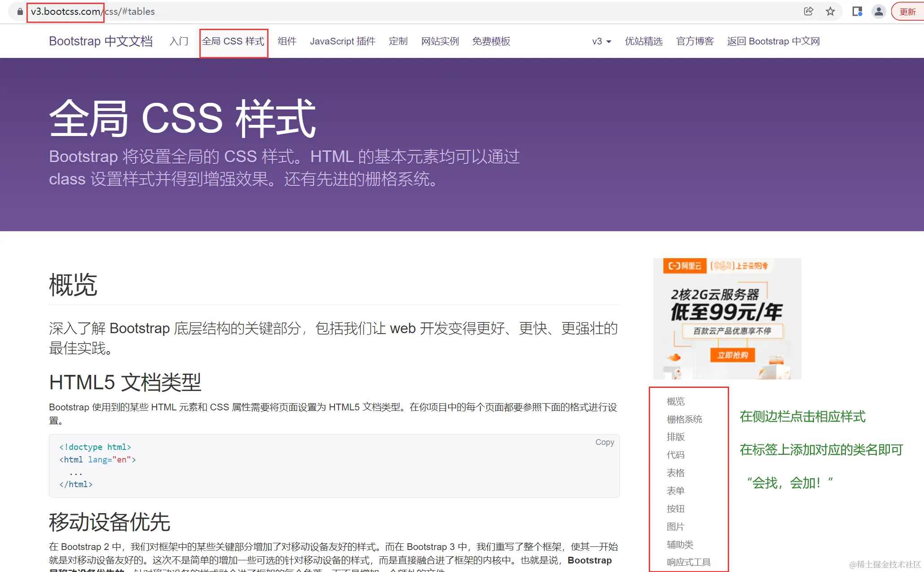Jump to 栅格系统 in the sidebar

[684, 419]
